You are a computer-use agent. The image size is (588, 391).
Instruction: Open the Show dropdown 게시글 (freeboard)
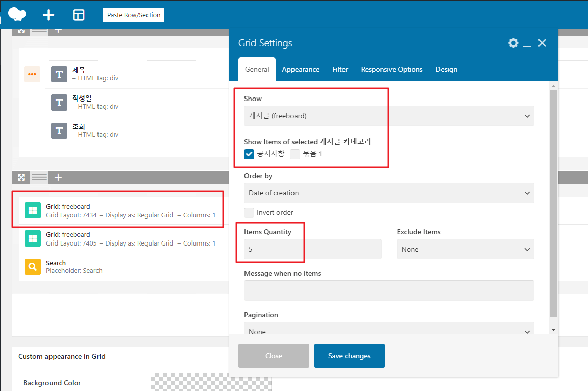[x=389, y=116]
